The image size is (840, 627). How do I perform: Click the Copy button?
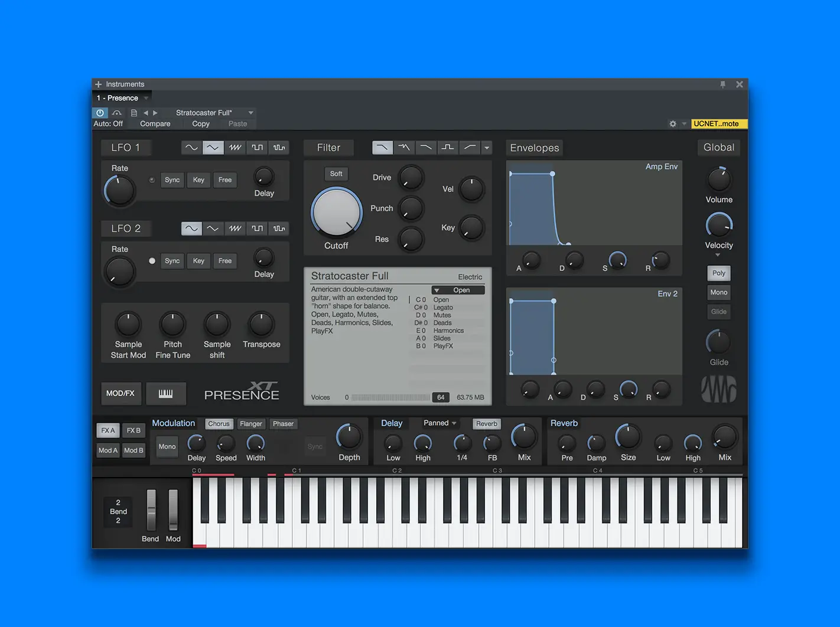[x=201, y=124]
